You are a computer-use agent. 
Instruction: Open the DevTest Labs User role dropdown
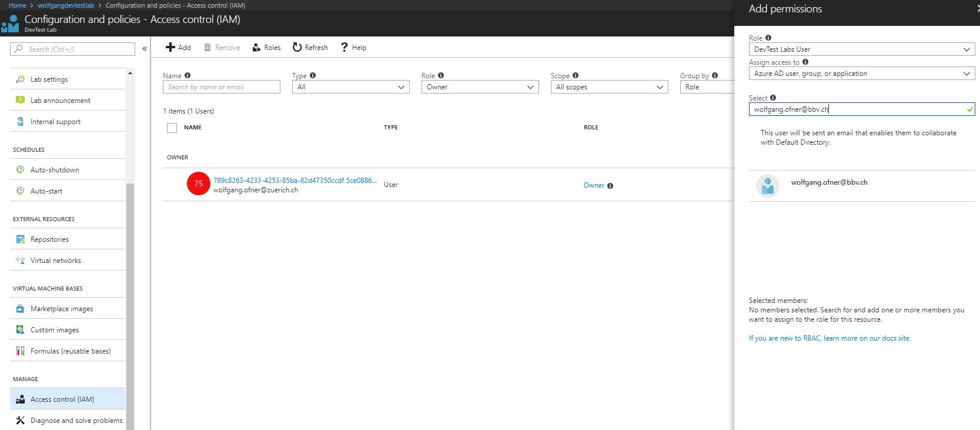[x=862, y=49]
